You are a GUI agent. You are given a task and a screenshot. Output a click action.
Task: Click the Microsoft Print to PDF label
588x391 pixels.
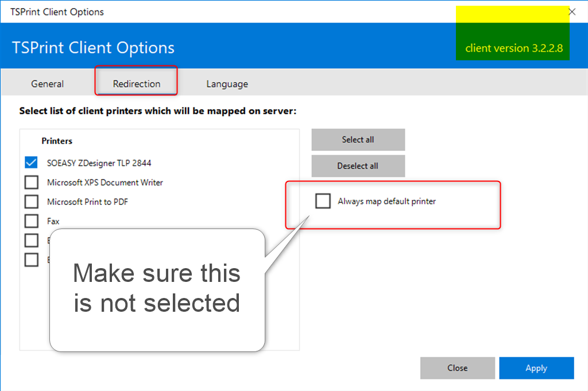click(87, 202)
